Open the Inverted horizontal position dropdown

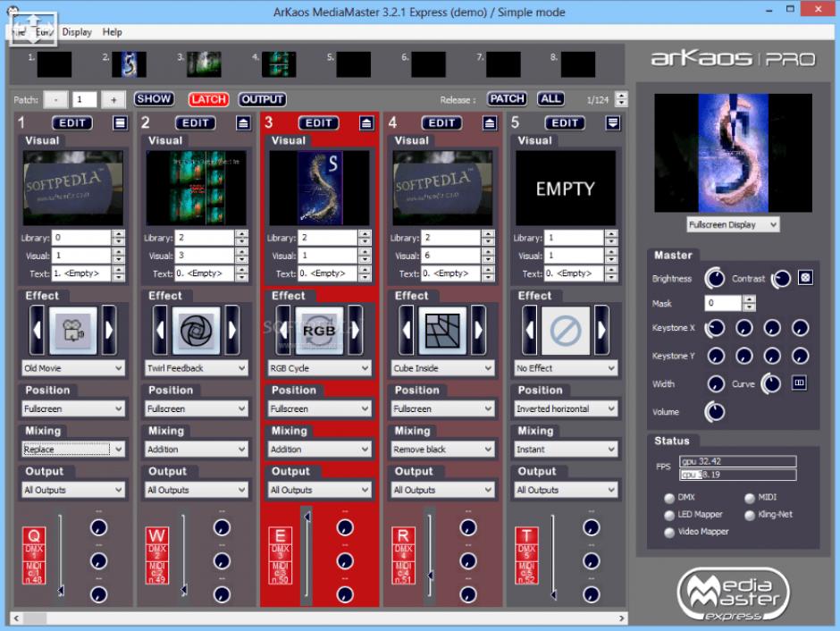[x=566, y=408]
